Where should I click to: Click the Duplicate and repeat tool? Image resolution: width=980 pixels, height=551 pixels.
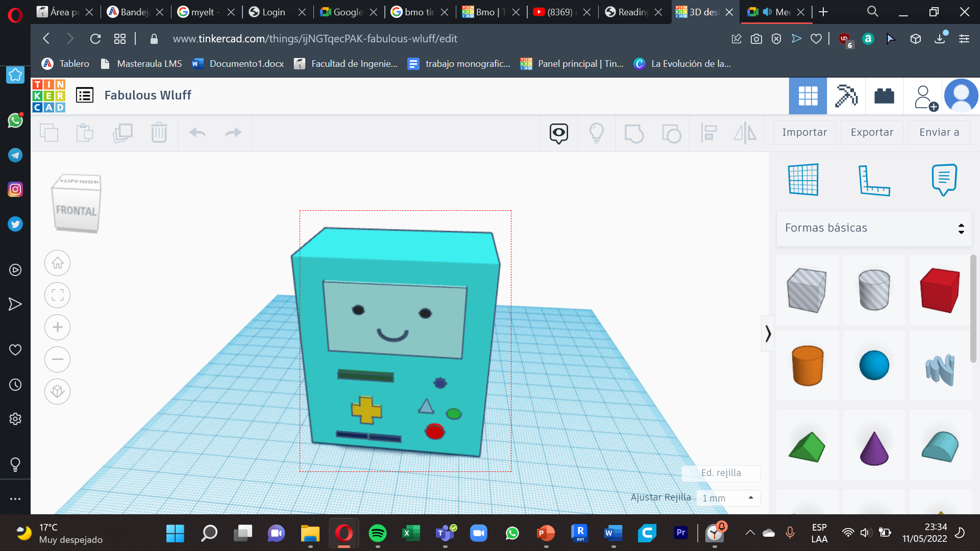click(x=122, y=133)
